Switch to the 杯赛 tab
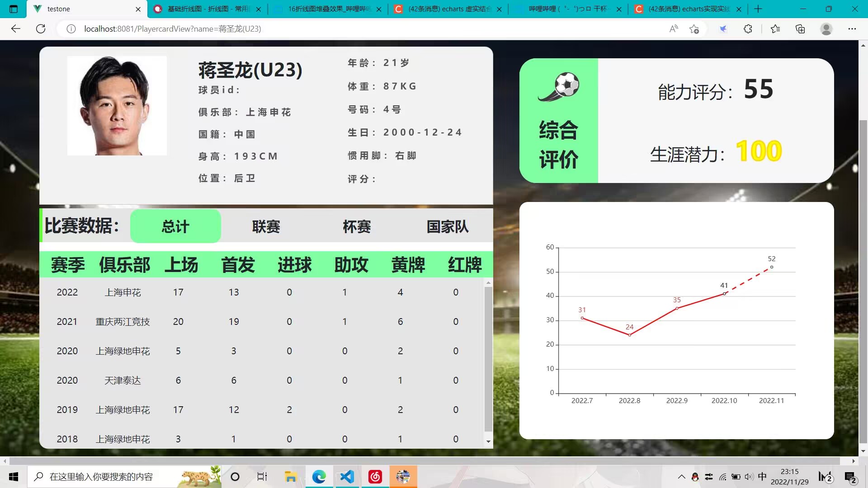 click(x=356, y=226)
